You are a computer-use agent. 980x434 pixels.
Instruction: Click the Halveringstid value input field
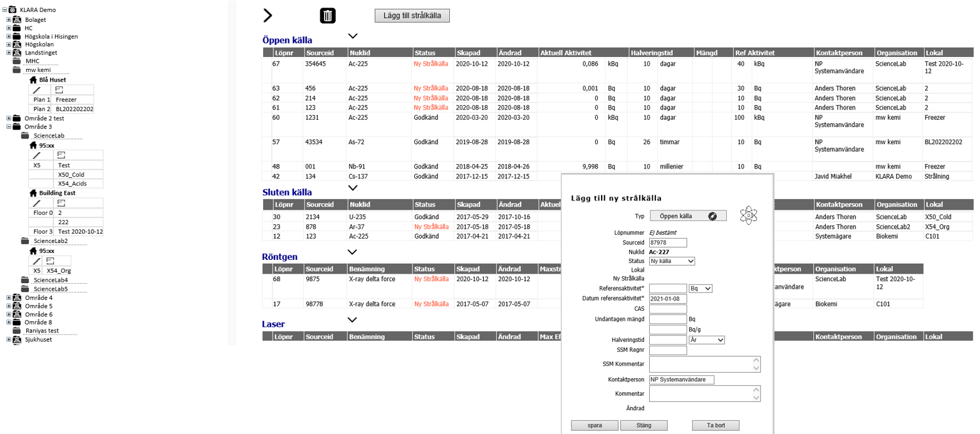(x=668, y=339)
